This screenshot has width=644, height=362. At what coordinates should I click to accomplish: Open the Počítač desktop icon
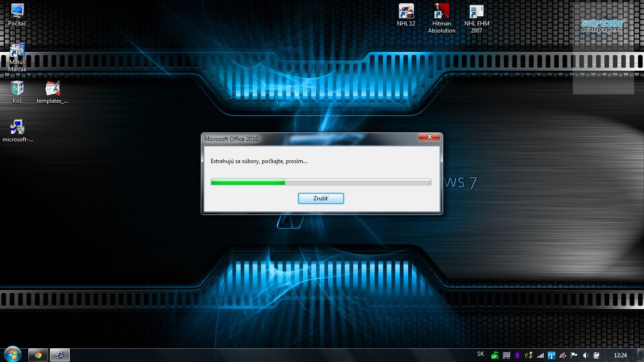pos(17,15)
